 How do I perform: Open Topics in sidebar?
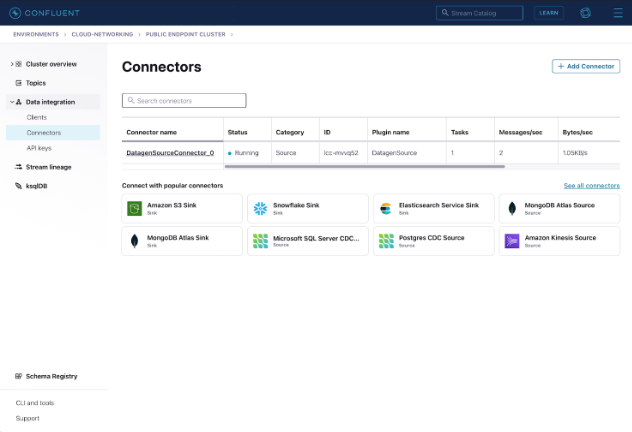click(x=36, y=83)
